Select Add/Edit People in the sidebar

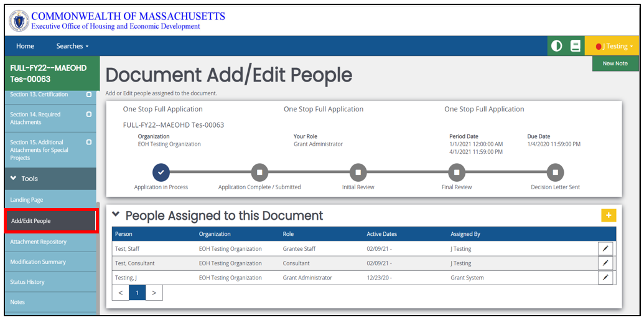(50, 221)
